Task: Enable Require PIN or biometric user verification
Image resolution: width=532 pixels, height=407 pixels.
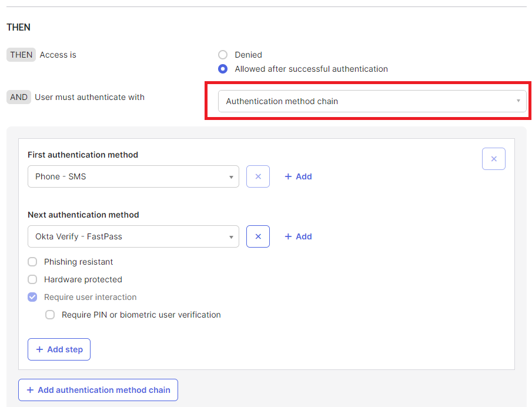Action: pos(50,315)
